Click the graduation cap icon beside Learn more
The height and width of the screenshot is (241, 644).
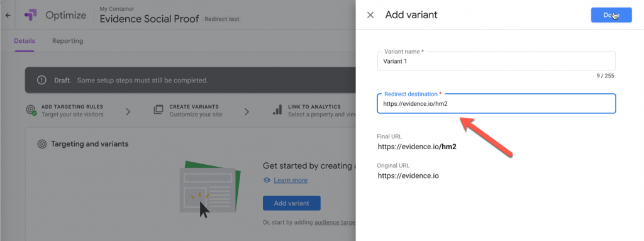tap(267, 180)
